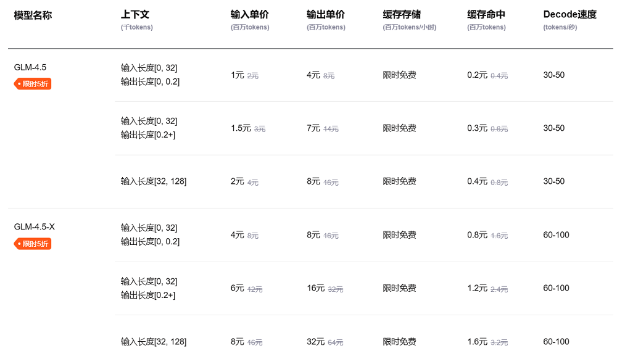Click the 模型名称 column header
The height and width of the screenshot is (364, 617).
coord(33,15)
